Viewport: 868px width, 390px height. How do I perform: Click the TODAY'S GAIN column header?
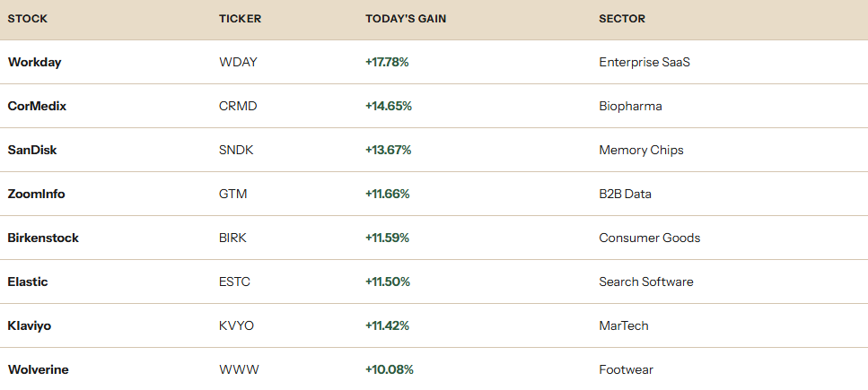click(406, 19)
